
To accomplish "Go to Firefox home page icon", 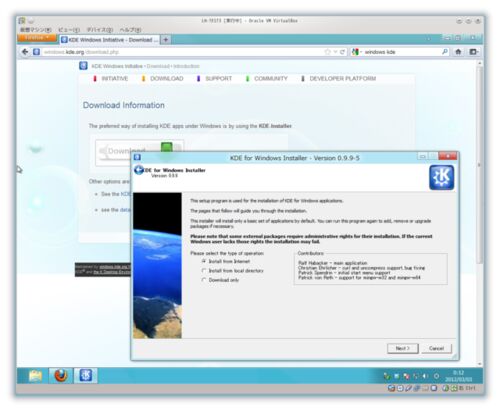I will point(458,52).
